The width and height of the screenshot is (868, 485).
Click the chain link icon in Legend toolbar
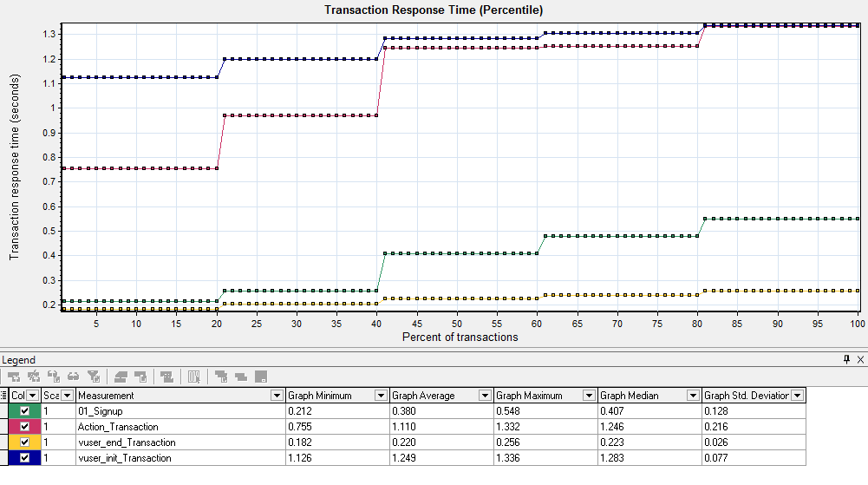pos(73,377)
